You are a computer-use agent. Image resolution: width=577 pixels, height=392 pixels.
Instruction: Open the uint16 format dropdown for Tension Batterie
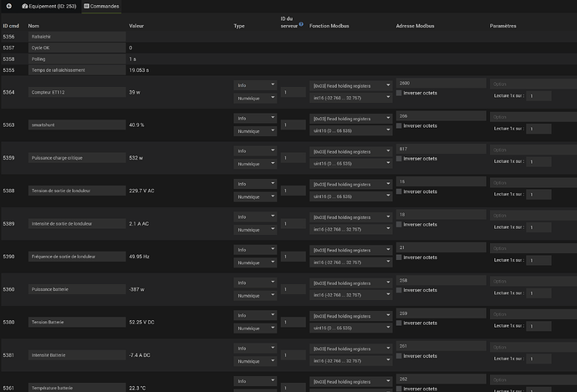click(x=351, y=328)
